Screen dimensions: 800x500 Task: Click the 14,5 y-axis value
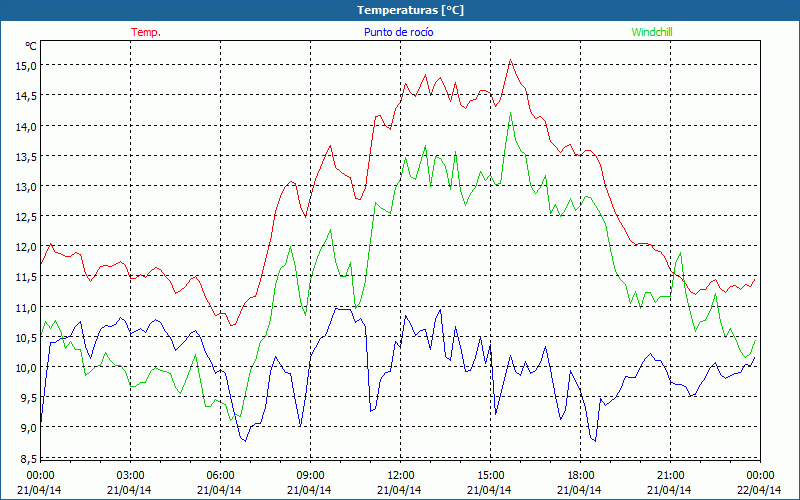click(x=26, y=96)
